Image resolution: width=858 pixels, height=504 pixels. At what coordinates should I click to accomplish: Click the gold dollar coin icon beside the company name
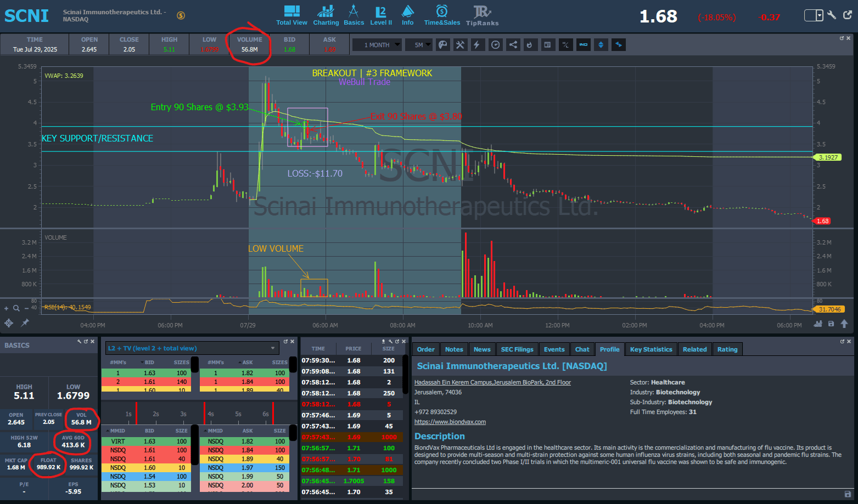pyautogui.click(x=181, y=15)
